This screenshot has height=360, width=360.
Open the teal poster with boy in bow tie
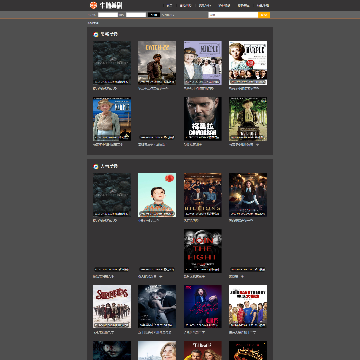pos(157,195)
